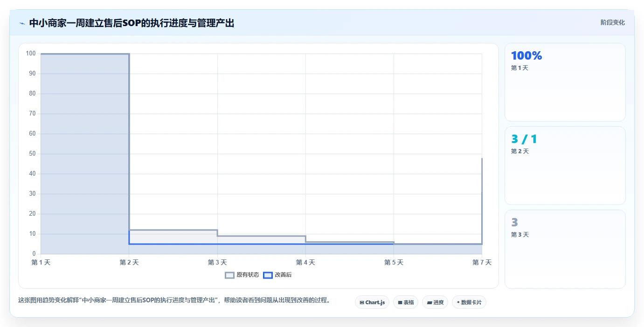Viewport: 644px width, 327px height.
Task: Open the 100% 第 1 天 card
Action: point(565,82)
